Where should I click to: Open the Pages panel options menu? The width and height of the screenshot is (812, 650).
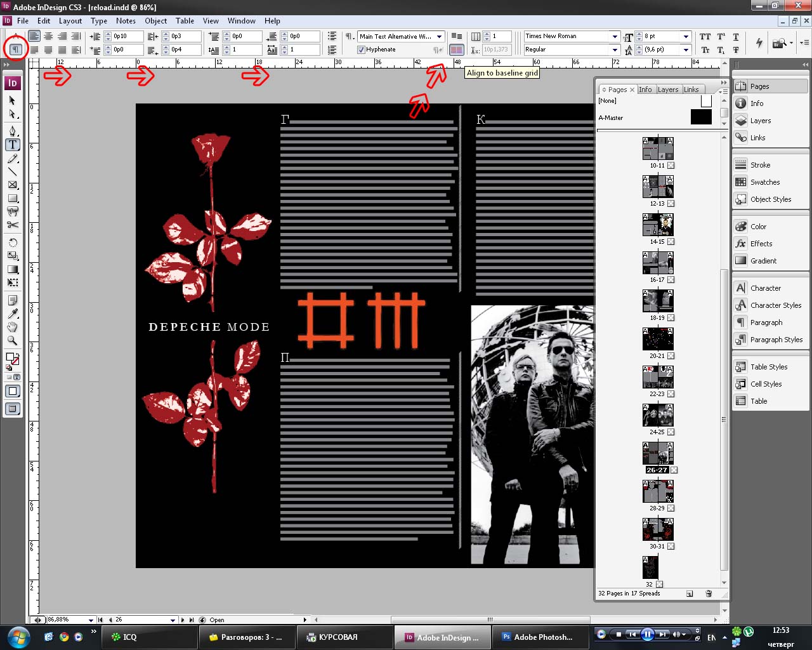(x=723, y=91)
